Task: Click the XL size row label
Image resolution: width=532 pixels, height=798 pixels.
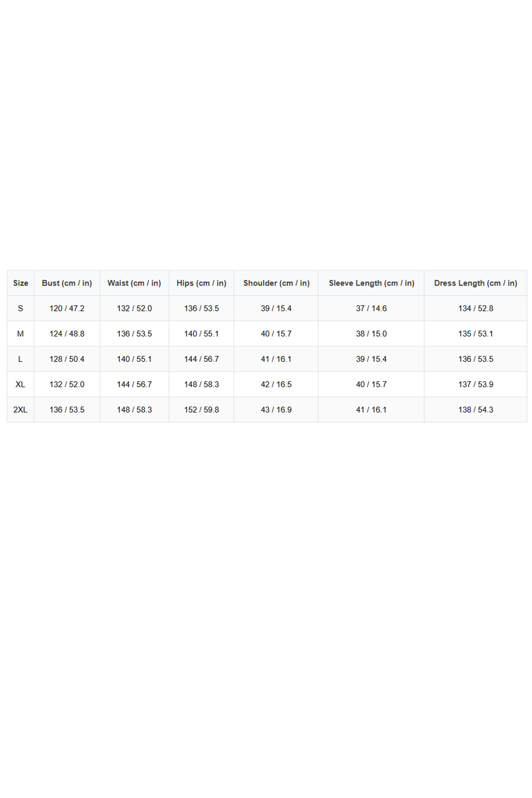Action: pyautogui.click(x=21, y=385)
